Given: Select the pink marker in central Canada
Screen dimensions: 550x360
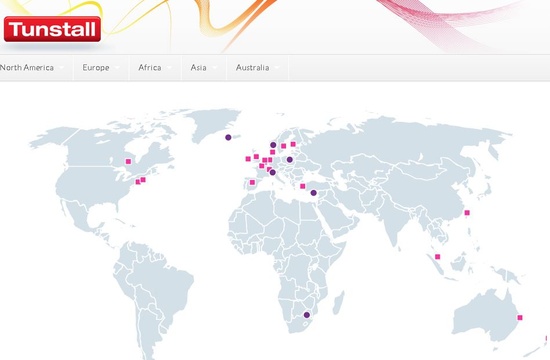Looking at the screenshot, I should pos(128,161).
